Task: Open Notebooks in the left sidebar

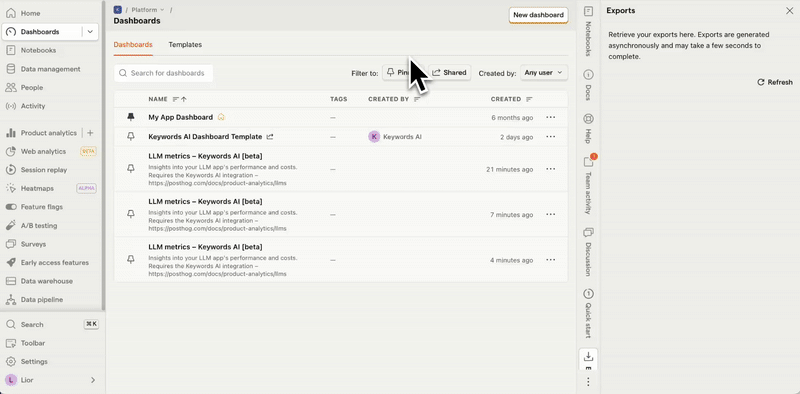Action: [38, 51]
